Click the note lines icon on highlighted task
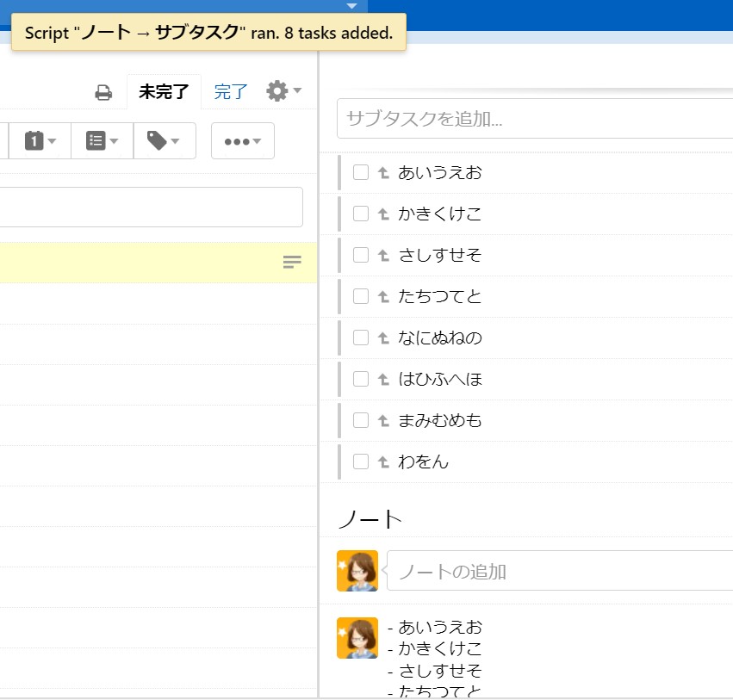733x700 pixels. tap(292, 262)
